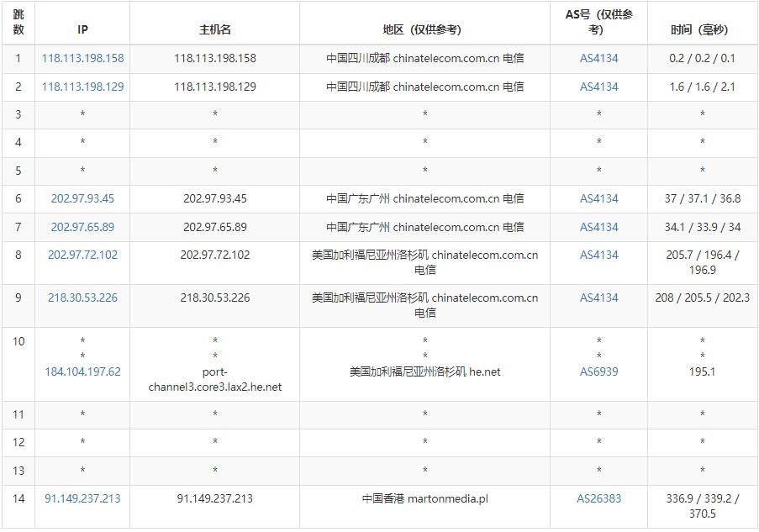Click hop number 5 cell

tap(18, 171)
